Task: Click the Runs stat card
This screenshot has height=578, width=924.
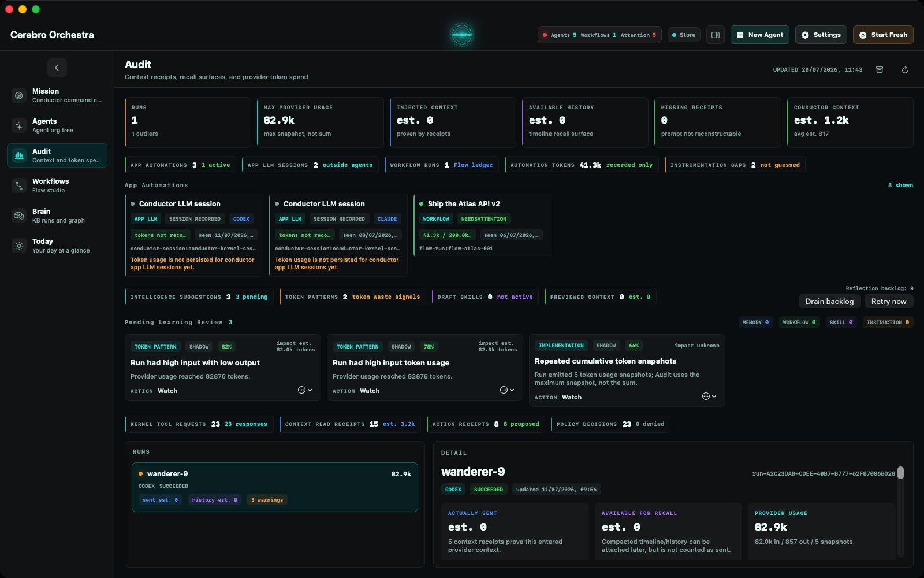Action: (x=188, y=122)
